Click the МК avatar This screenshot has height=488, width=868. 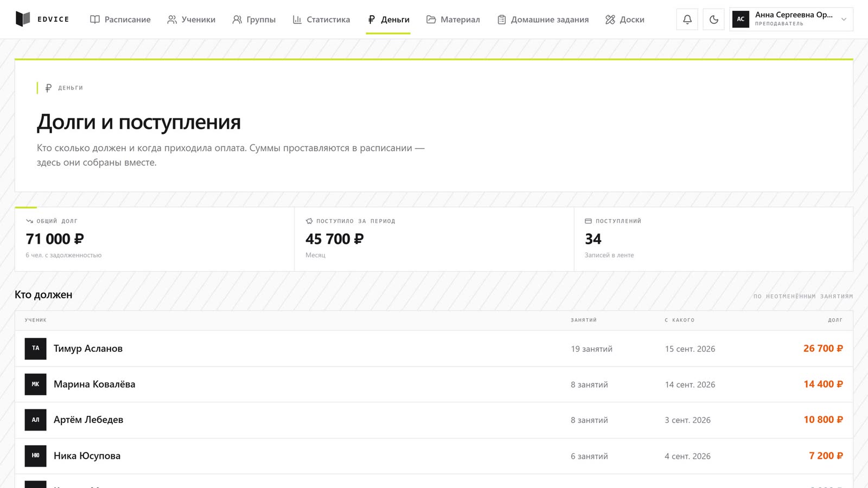(35, 384)
